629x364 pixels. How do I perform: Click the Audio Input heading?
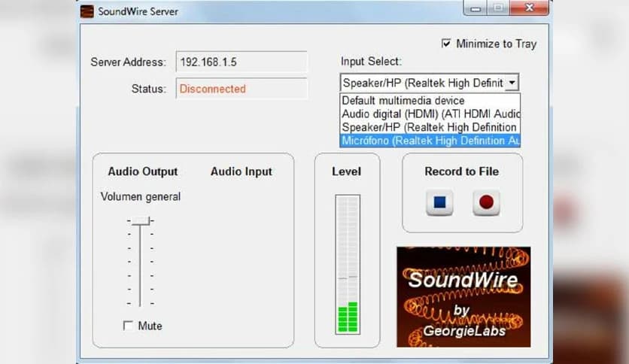coord(241,171)
